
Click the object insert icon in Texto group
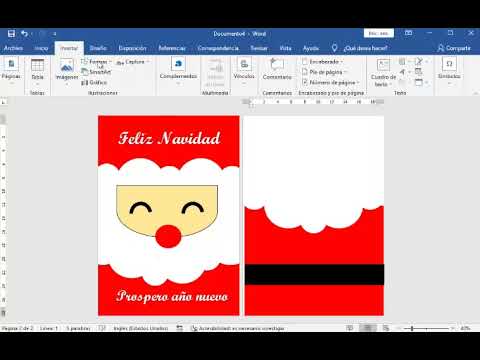coord(419,82)
